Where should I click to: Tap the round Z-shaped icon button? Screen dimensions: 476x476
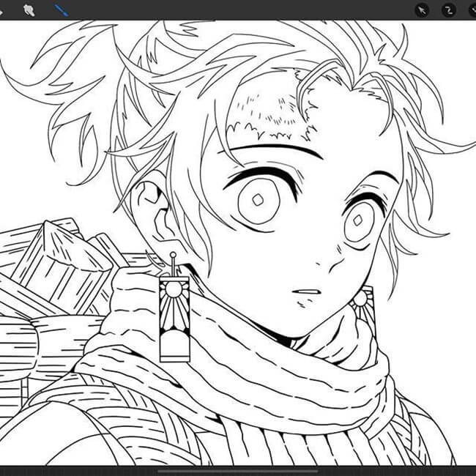click(x=448, y=10)
